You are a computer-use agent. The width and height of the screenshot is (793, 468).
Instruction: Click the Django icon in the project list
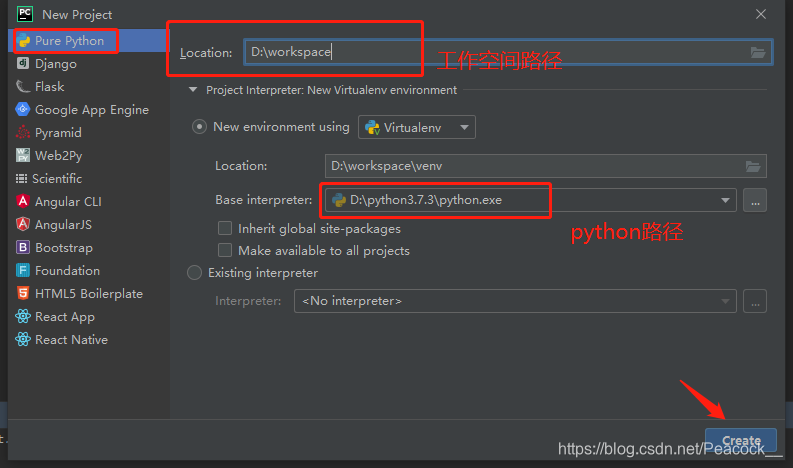(23, 63)
